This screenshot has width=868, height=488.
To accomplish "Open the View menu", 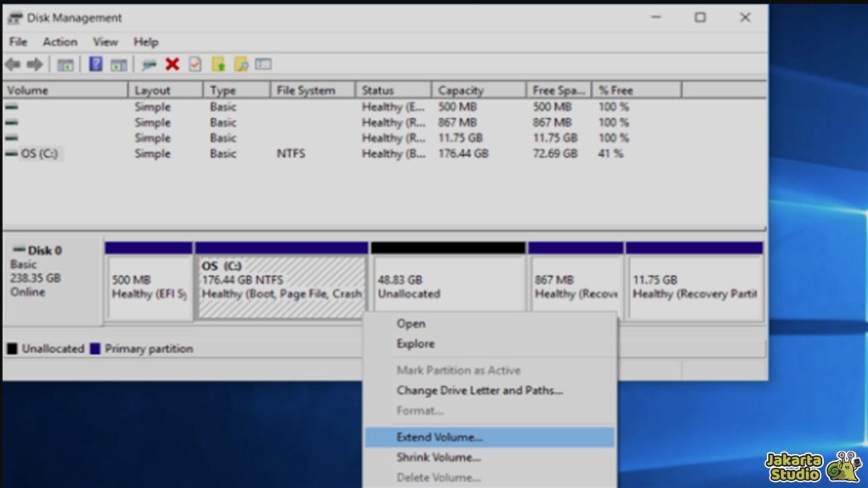I will (x=105, y=42).
